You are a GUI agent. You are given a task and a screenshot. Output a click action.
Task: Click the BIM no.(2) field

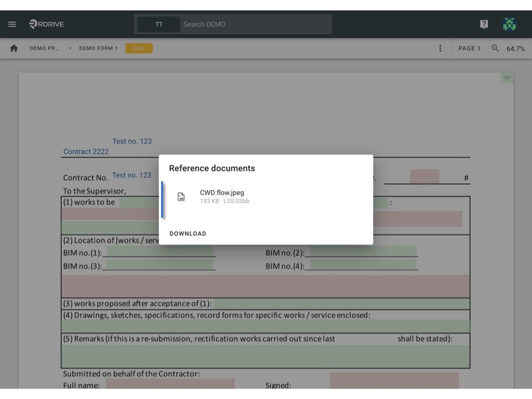[x=363, y=251]
